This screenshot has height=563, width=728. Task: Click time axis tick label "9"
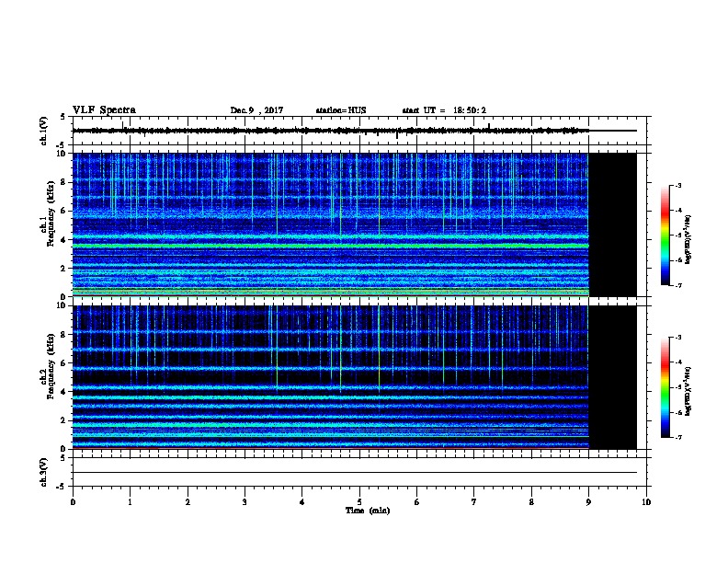point(588,502)
